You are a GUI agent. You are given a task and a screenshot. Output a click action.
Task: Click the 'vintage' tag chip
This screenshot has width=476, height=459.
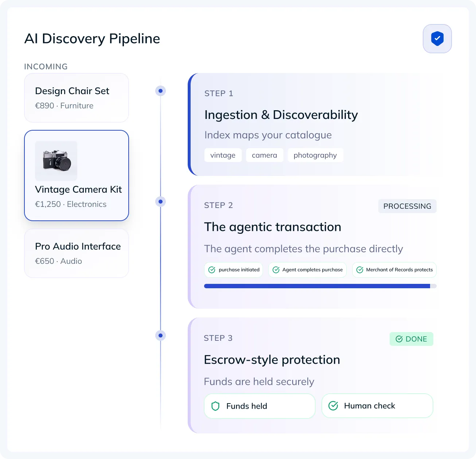(223, 155)
